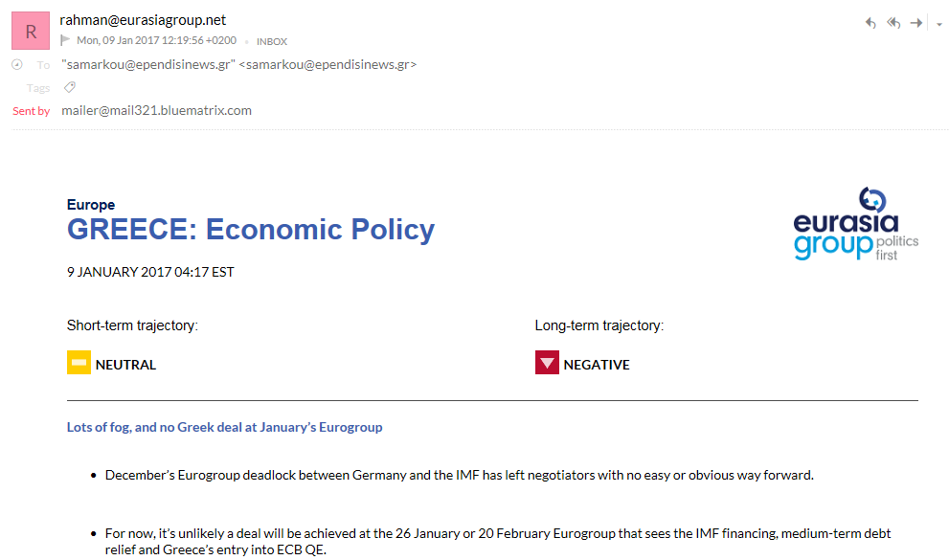Click the pink R sender avatar

[31, 31]
